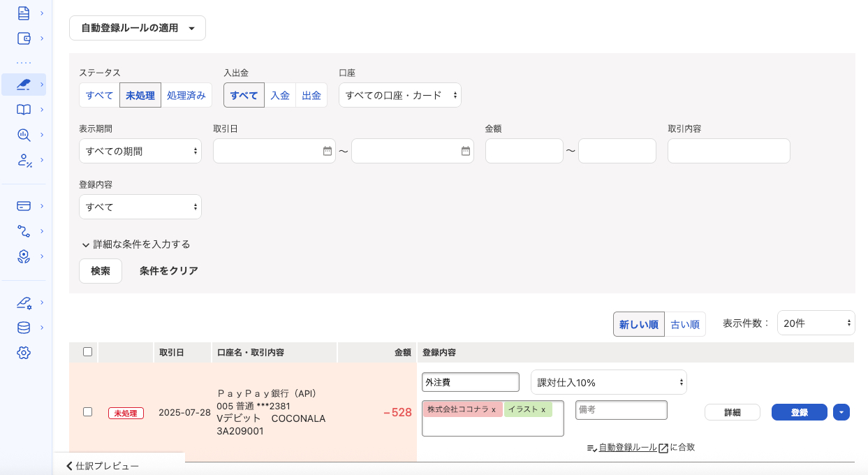This screenshot has height=475, width=868.
Task: Click inside the 備考 memo field
Action: pos(621,410)
